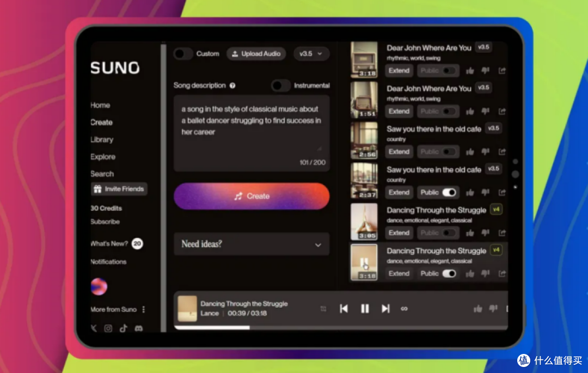Open the old cafe 2:56 thumbnail
The image size is (588, 373).
[364, 140]
